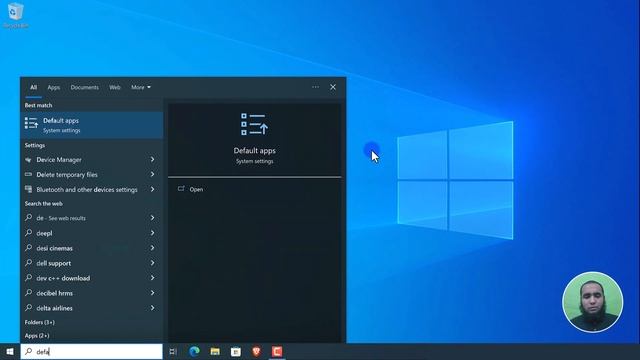Viewport: 640px width, 360px height.
Task: Select 'de - See web results'
Action: pos(92,218)
